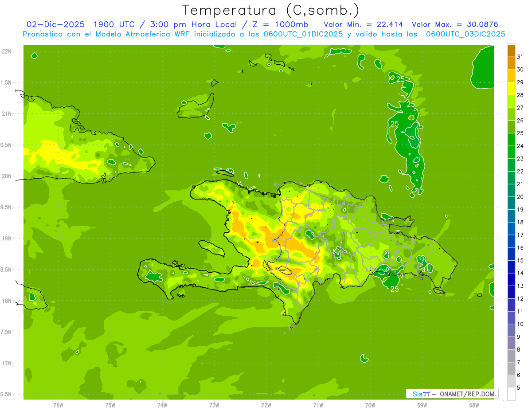532x411 pixels.
Task: Select the orange swatch between 30 and 31
Action: pos(511,63)
